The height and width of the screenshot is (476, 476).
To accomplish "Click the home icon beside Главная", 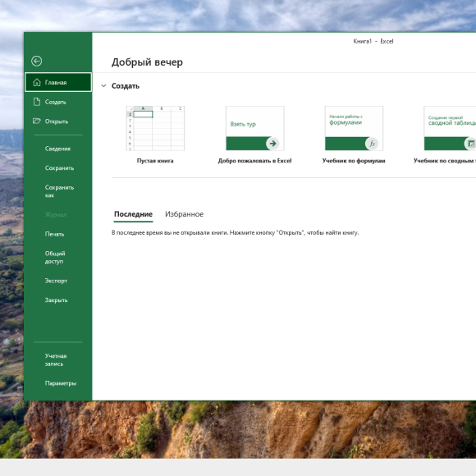I will pos(37,82).
